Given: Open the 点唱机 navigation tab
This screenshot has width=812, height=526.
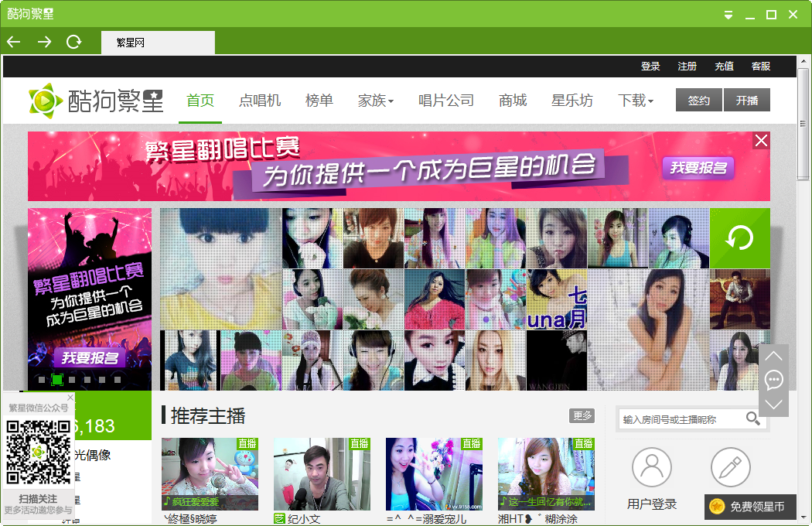Looking at the screenshot, I should pos(260,101).
